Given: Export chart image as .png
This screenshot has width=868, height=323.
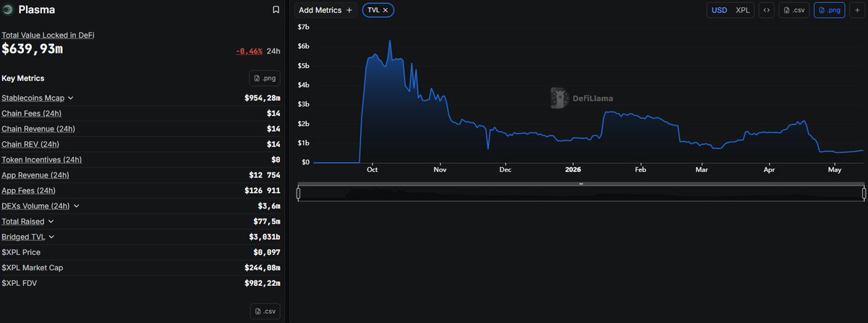Looking at the screenshot, I should [829, 10].
